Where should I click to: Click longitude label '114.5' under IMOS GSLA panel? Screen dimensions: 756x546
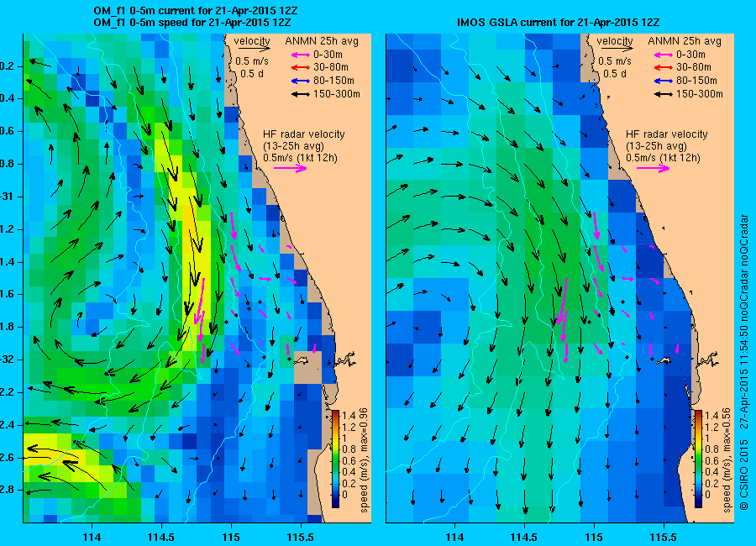click(523, 537)
